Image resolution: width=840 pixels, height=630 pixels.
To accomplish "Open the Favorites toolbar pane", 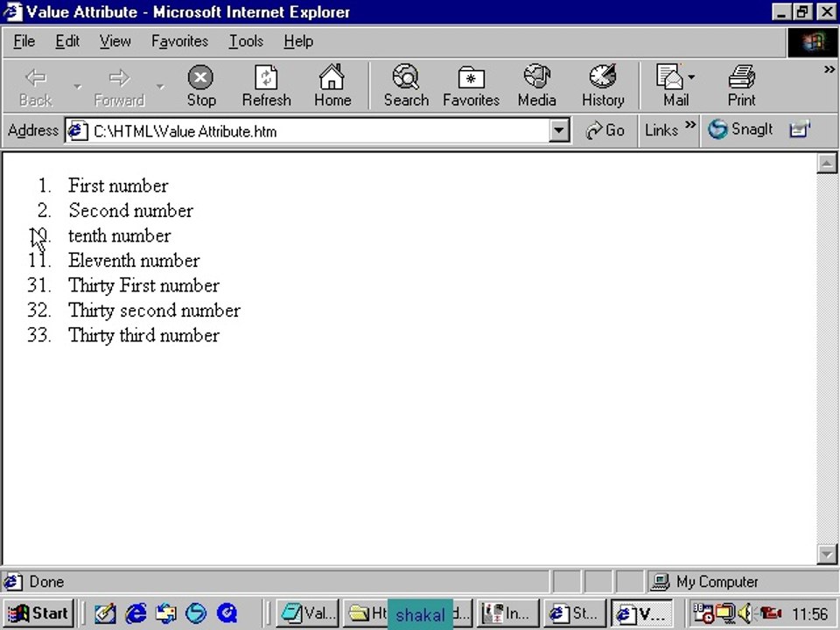I will 471,87.
